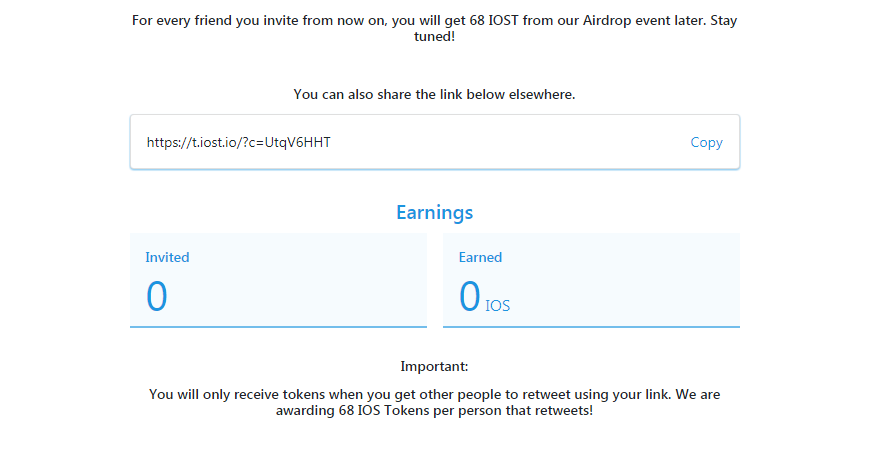871x472 pixels.
Task: Select the Earned amount number
Action: [470, 297]
